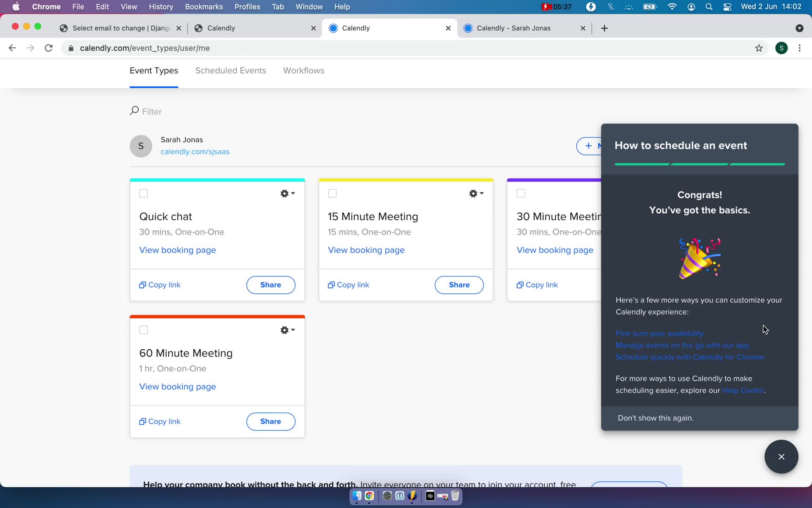Toggle checkbox on 60 Minute Meeting event
The height and width of the screenshot is (508, 812).
click(x=144, y=329)
